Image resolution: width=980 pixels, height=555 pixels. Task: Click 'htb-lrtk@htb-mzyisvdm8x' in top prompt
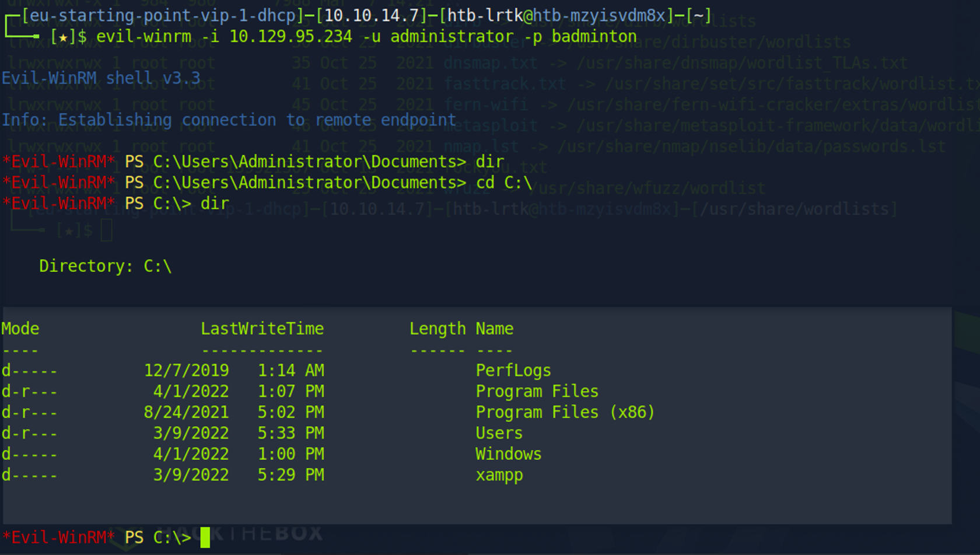[x=556, y=16]
